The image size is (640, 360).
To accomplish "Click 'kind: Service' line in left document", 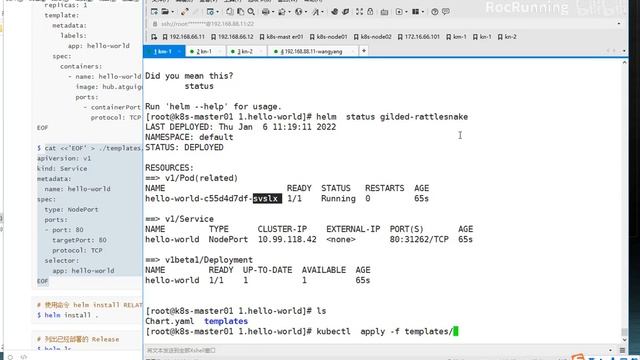I will (x=62, y=169).
